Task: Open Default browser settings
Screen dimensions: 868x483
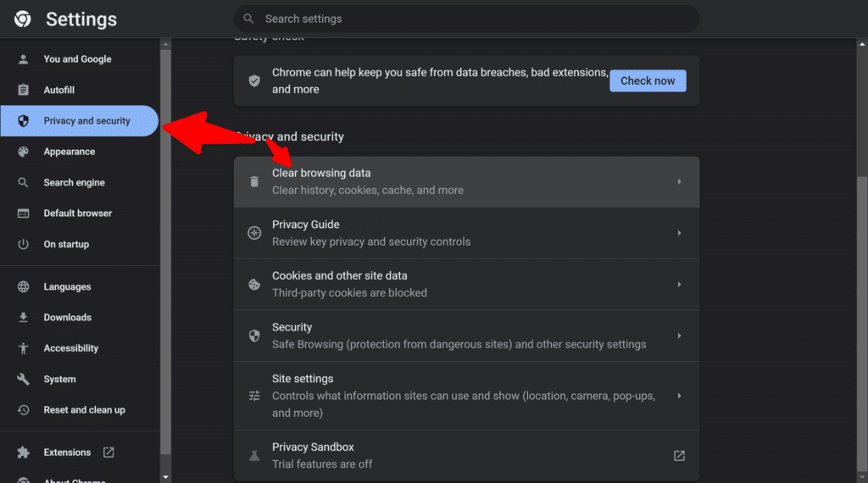Action: point(80,214)
